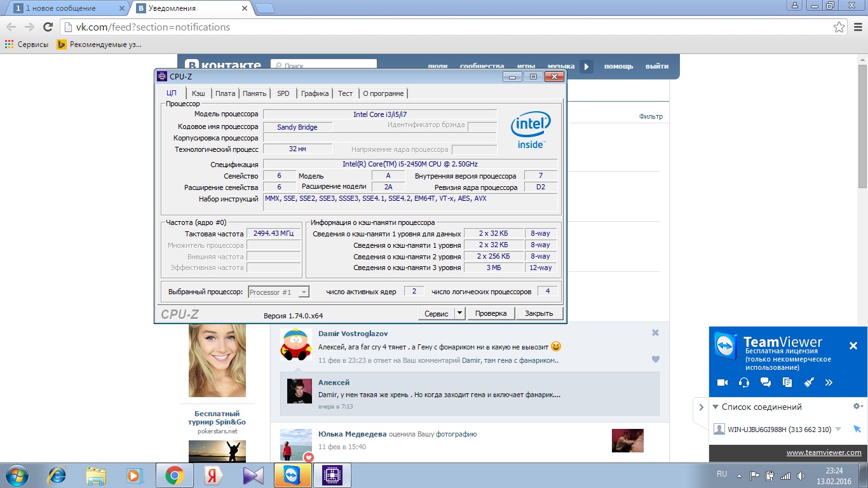This screenshot has width=868, height=488.
Task: Open the Память tab in CPU-Z
Action: (x=254, y=93)
